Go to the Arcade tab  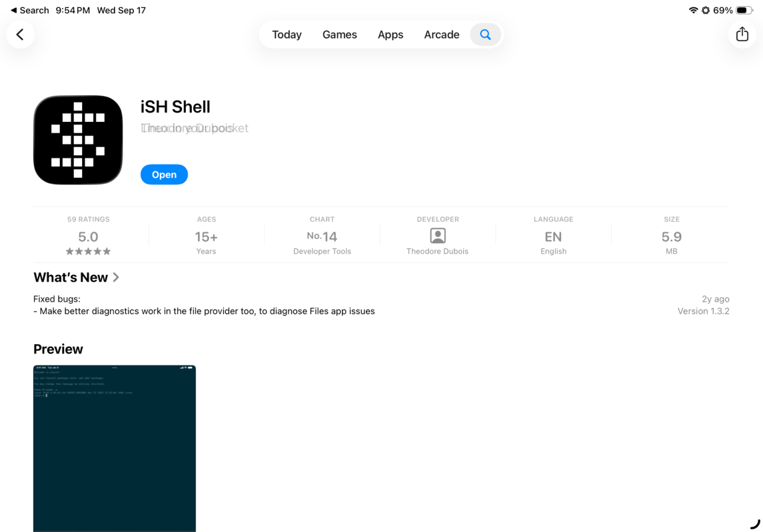442,35
